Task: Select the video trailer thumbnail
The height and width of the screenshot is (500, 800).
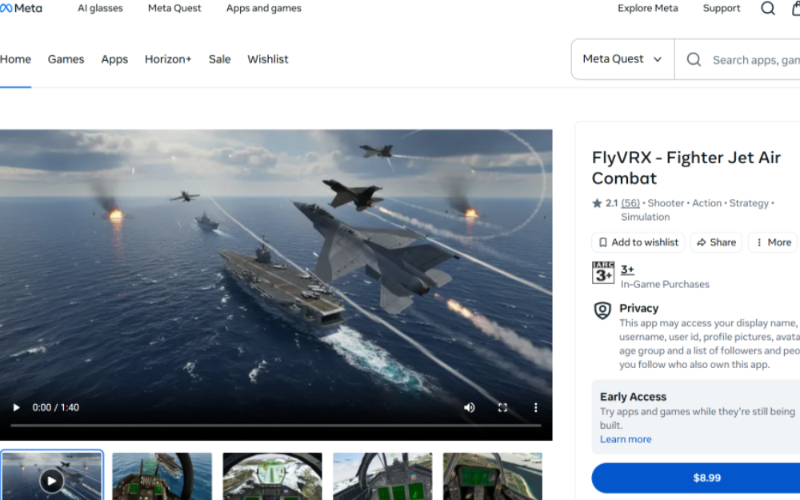Action: (x=52, y=476)
